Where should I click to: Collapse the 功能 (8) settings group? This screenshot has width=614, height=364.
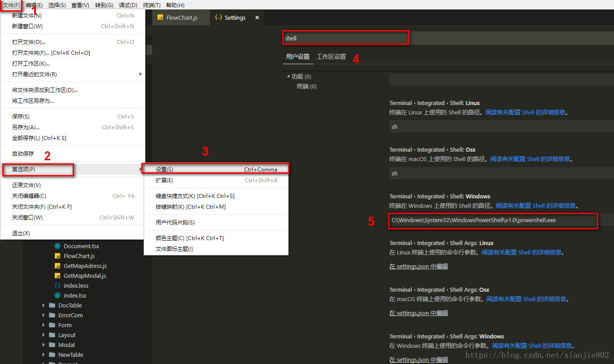pyautogui.click(x=289, y=77)
